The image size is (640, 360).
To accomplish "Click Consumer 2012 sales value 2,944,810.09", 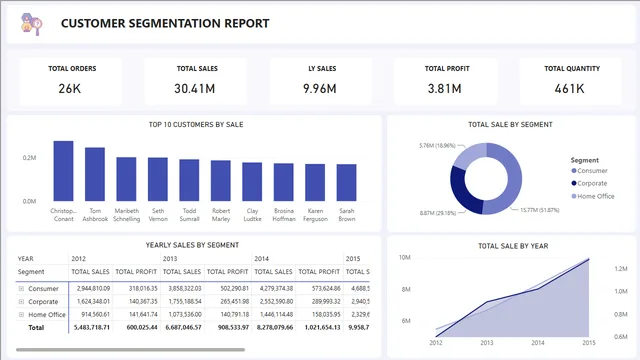I will point(93,289).
